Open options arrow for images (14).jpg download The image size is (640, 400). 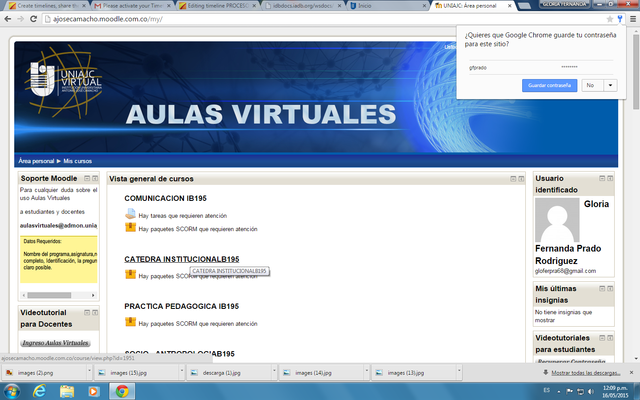pos(367,372)
